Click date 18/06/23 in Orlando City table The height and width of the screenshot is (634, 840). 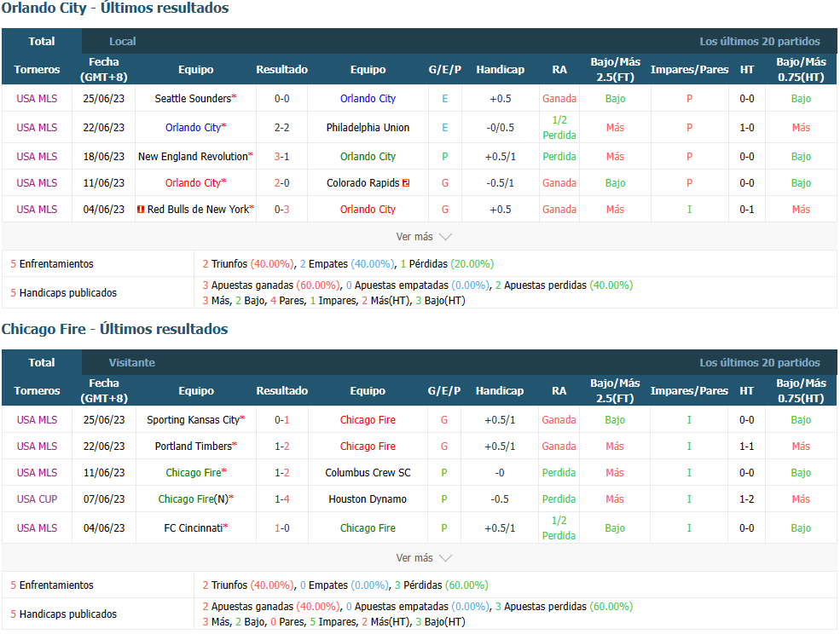pyautogui.click(x=104, y=156)
